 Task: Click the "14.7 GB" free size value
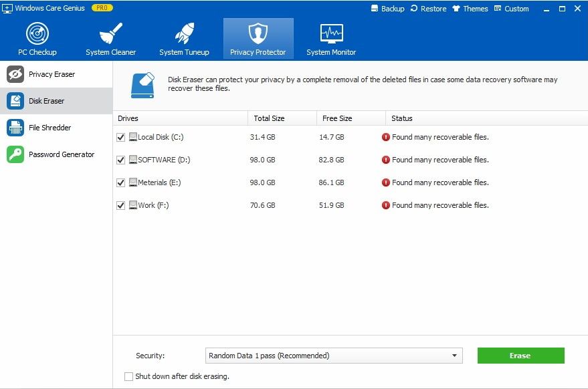coord(332,137)
